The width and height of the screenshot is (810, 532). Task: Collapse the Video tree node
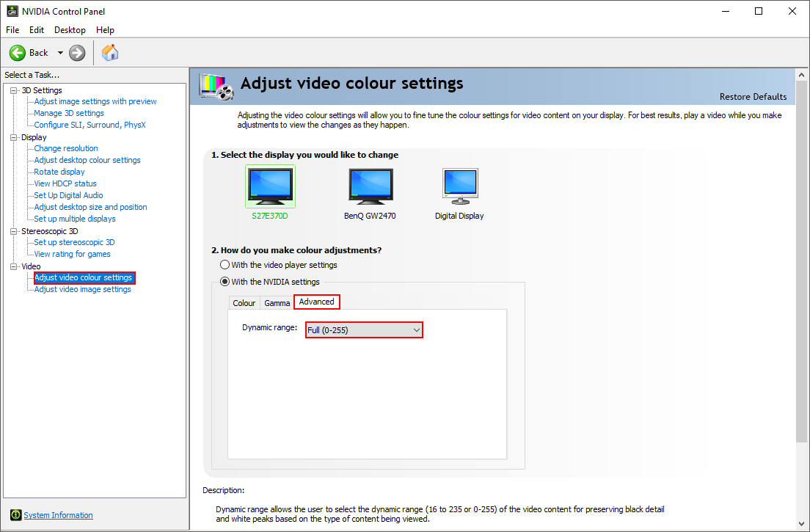tap(14, 266)
